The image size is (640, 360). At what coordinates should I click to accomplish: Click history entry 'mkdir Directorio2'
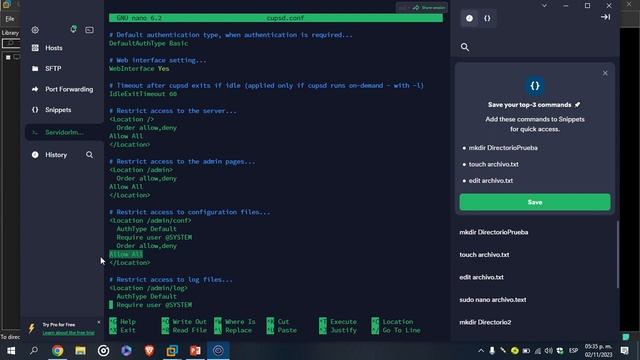point(485,322)
